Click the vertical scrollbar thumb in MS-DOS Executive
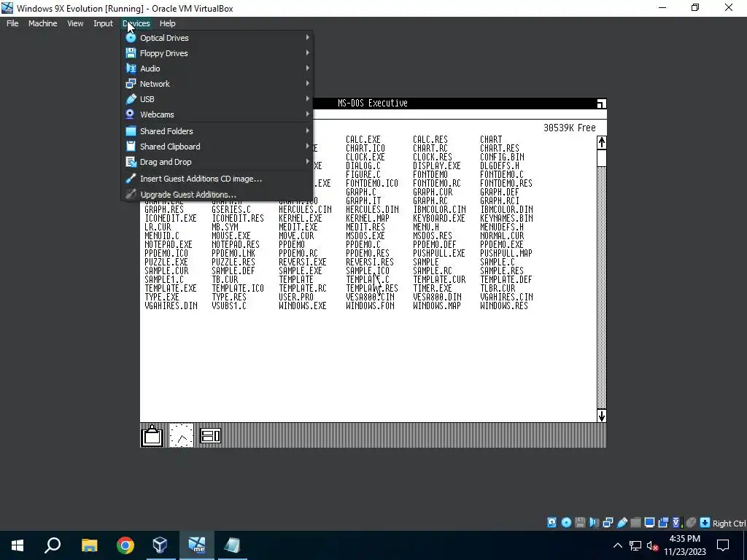This screenshot has width=747, height=560. (601, 157)
